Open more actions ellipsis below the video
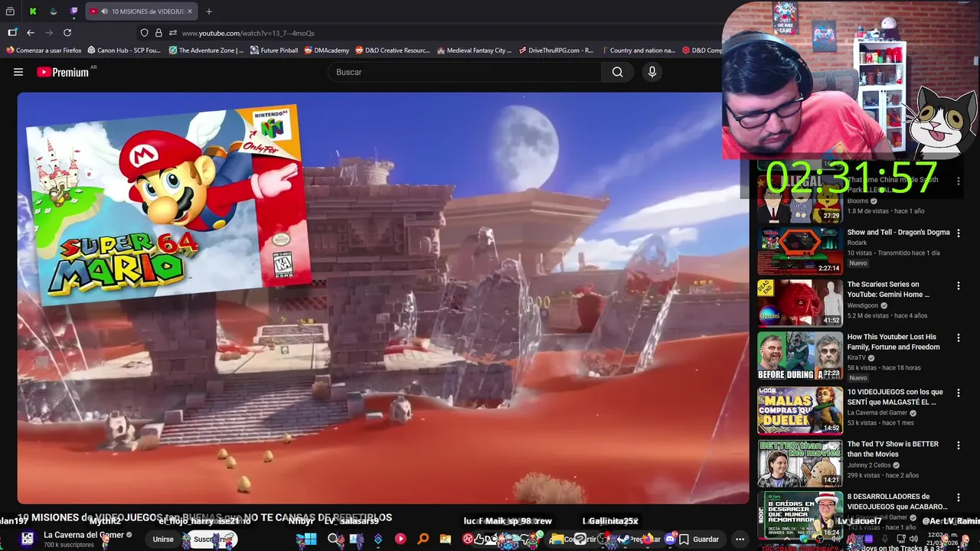The height and width of the screenshot is (551, 980). tap(740, 540)
